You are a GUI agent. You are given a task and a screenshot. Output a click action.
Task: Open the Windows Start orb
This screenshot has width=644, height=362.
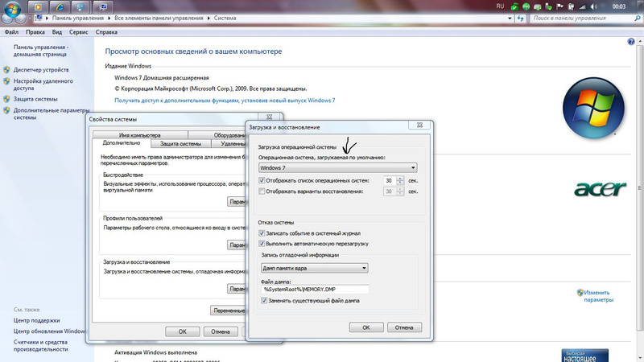(12, 8)
